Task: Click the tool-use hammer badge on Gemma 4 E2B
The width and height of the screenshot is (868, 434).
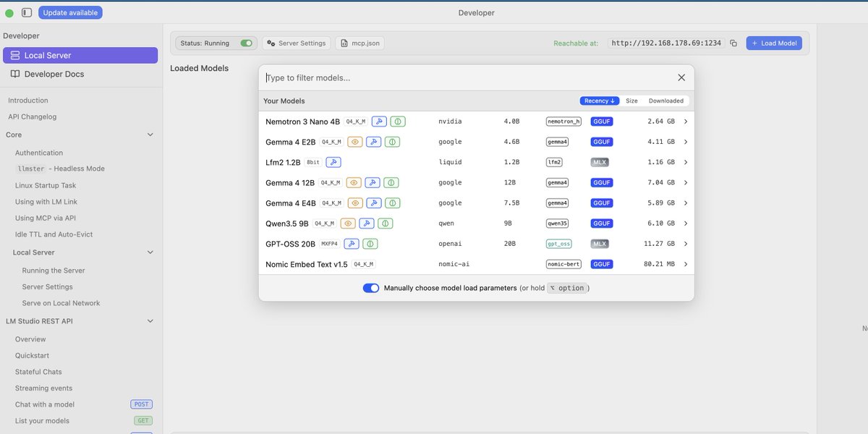Action: [373, 142]
